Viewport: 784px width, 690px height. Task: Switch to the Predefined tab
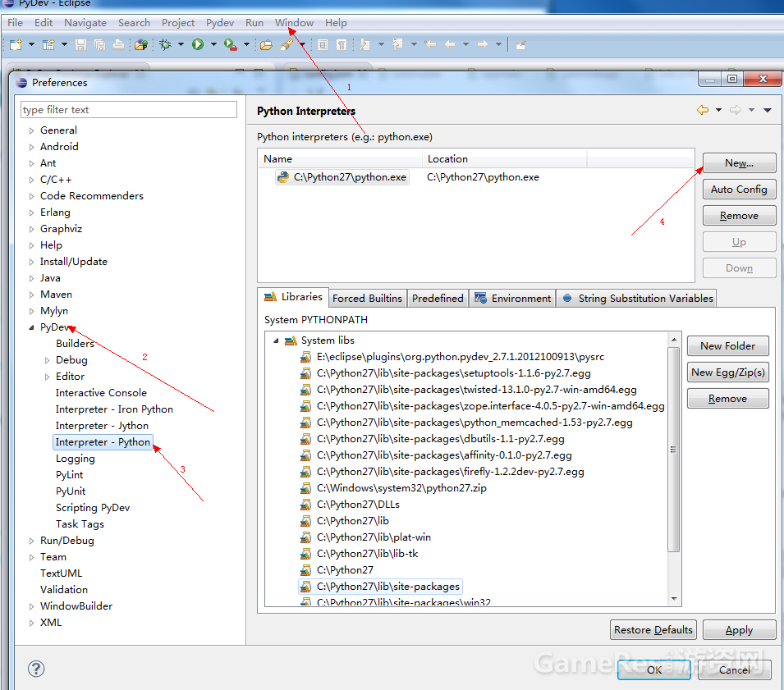(438, 299)
